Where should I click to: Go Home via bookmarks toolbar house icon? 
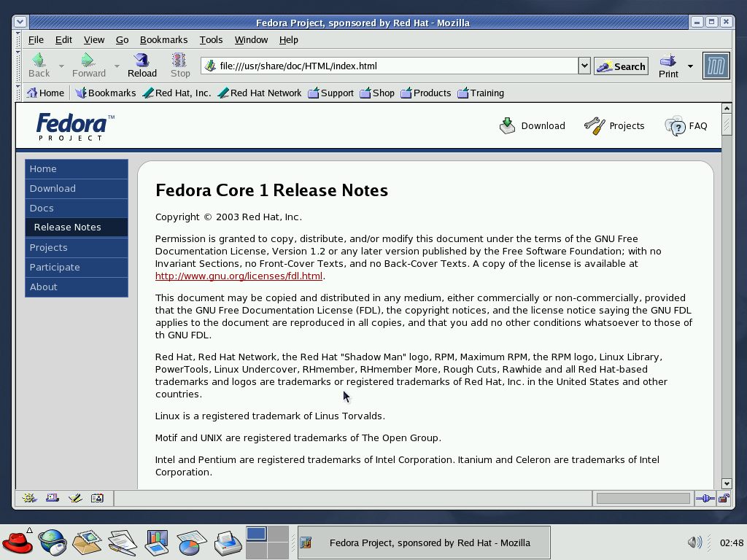[x=32, y=93]
